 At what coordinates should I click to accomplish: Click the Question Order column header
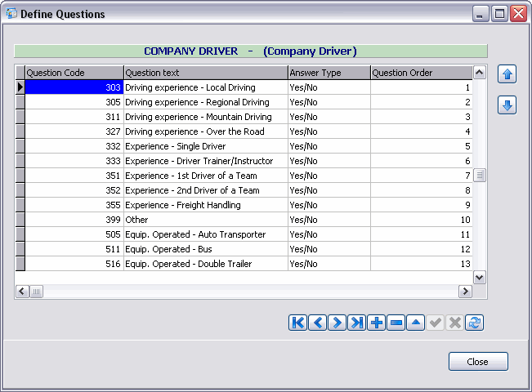[420, 73]
